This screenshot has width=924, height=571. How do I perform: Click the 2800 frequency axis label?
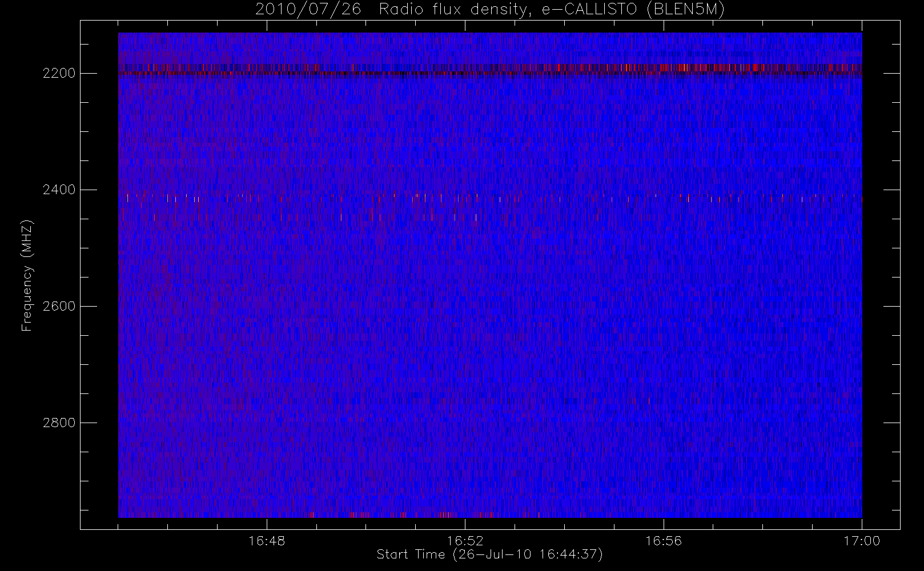(59, 423)
